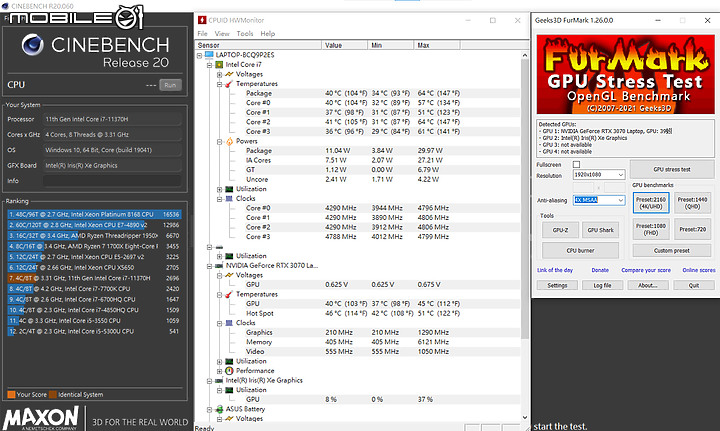Open the Compare your score link
Image resolution: width=720 pixels, height=431 pixels.
[646, 270]
